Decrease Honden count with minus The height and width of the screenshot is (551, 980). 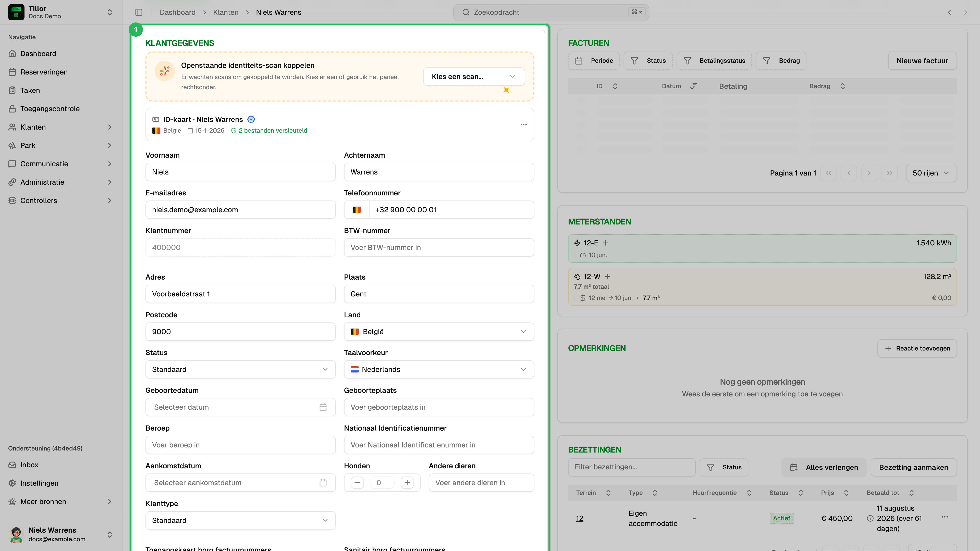click(357, 483)
